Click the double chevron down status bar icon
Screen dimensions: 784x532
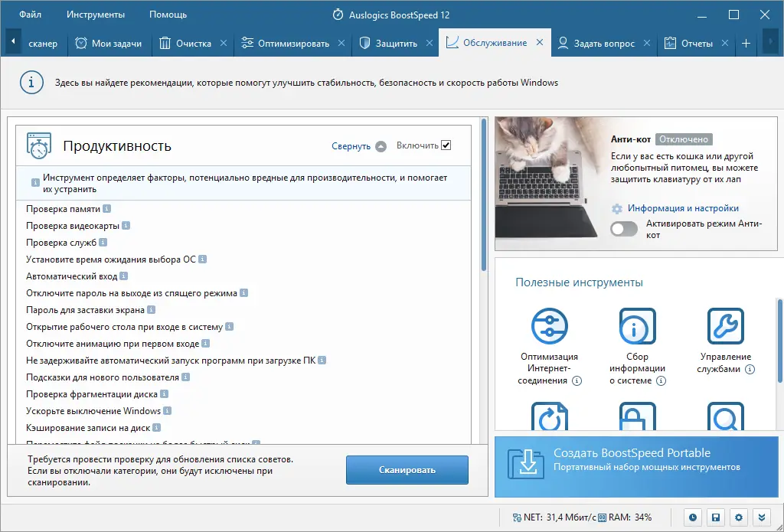pyautogui.click(x=762, y=517)
